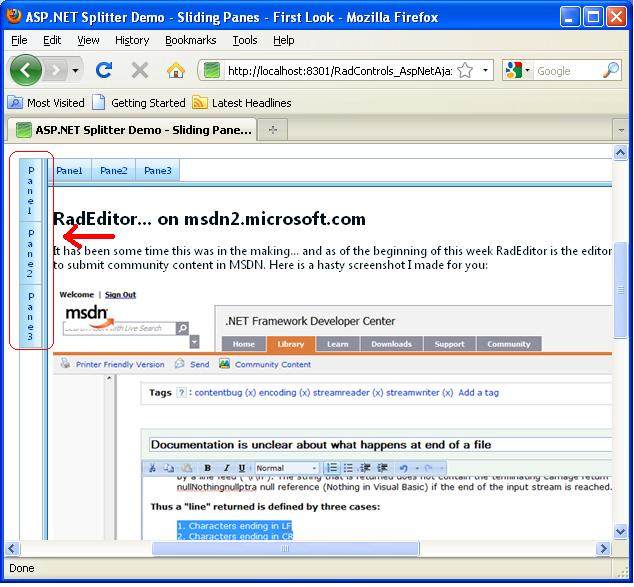Select the horizontal Pane1 tab
634x587 pixels.
click(69, 171)
